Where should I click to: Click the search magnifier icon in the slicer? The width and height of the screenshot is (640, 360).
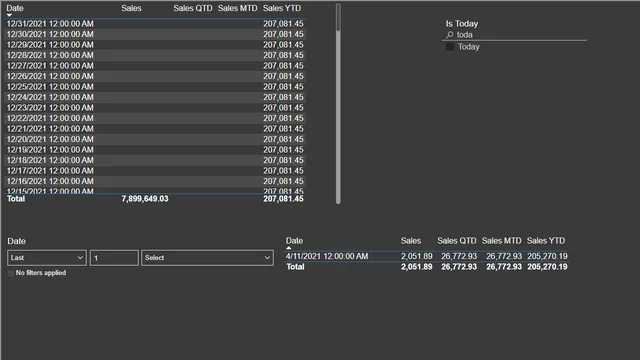click(x=450, y=35)
